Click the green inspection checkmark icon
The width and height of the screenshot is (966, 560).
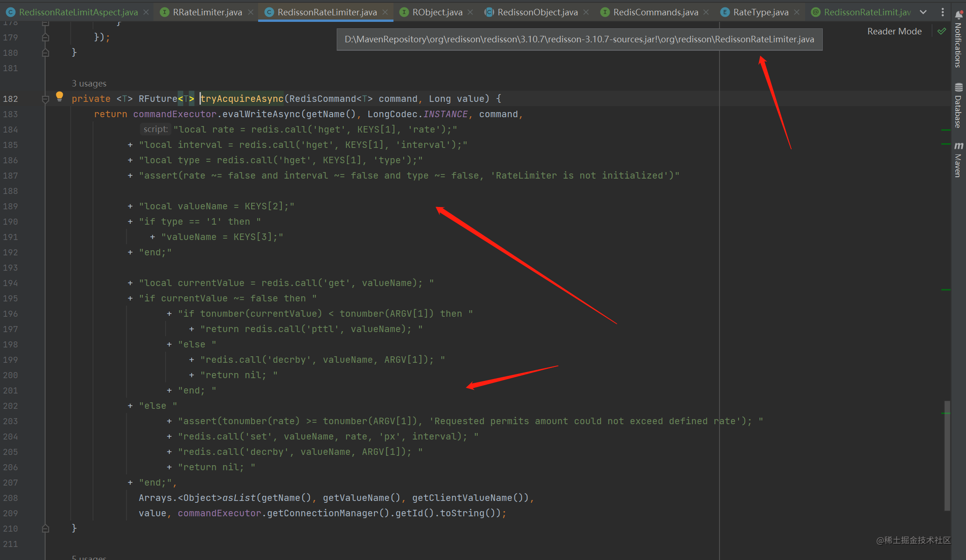(x=942, y=31)
